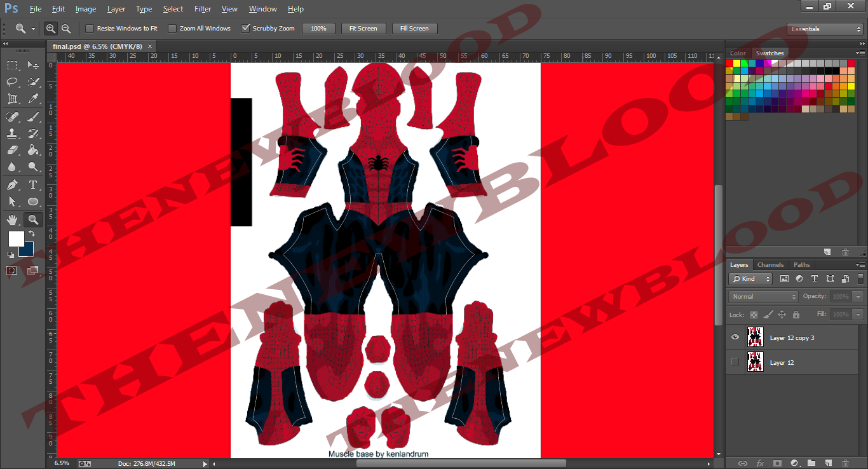
Task: Open the Image menu
Action: (x=86, y=9)
